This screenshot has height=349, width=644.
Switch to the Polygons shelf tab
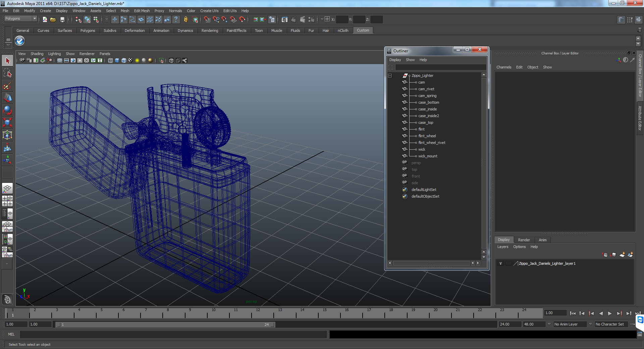88,31
